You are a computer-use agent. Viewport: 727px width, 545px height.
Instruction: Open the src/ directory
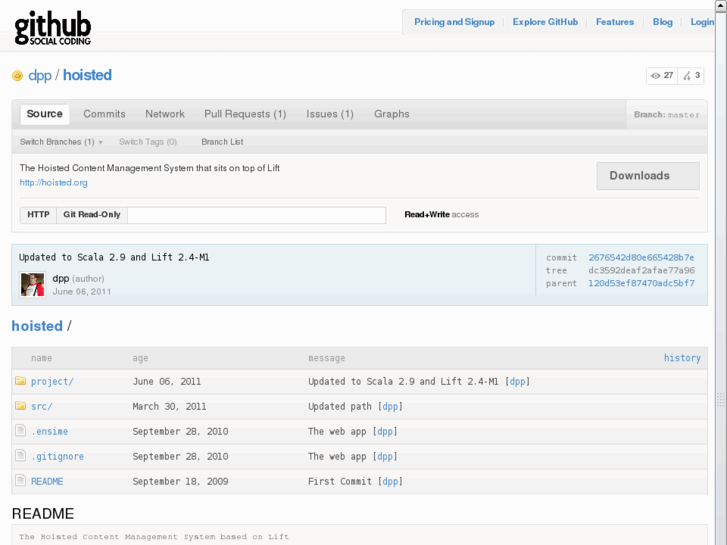pyautogui.click(x=42, y=406)
